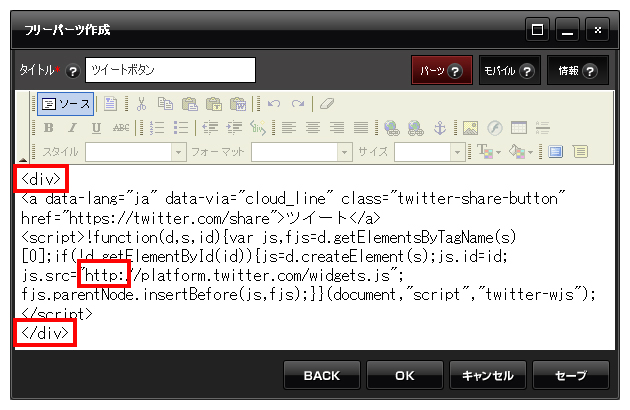
Task: Click the title field containing ツイートボタン
Action: click(x=170, y=70)
